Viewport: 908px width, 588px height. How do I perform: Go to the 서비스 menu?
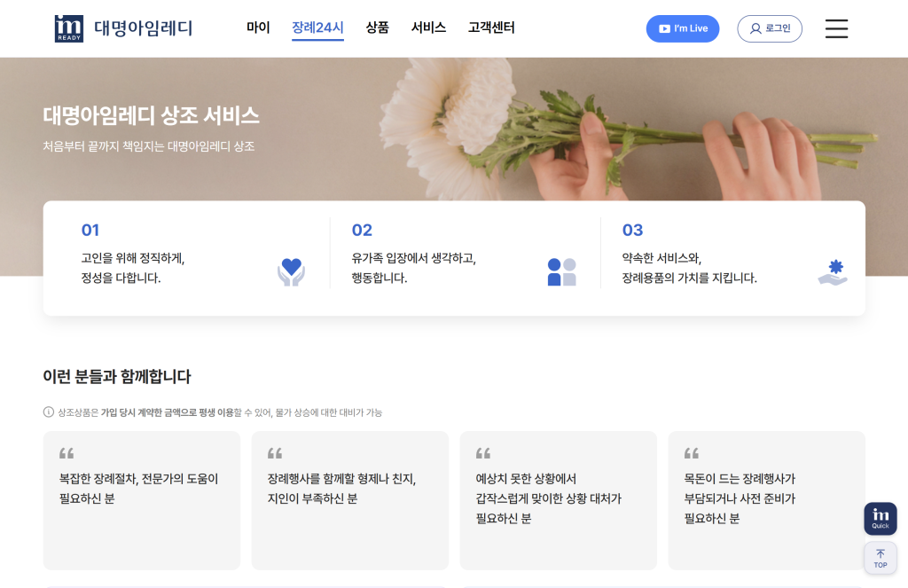click(x=428, y=28)
